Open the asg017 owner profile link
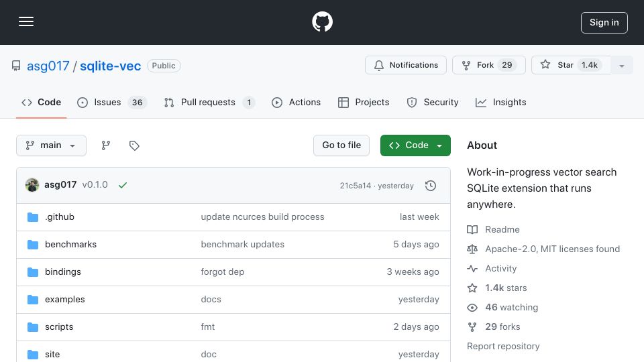This screenshot has height=362, width=644. tap(48, 66)
